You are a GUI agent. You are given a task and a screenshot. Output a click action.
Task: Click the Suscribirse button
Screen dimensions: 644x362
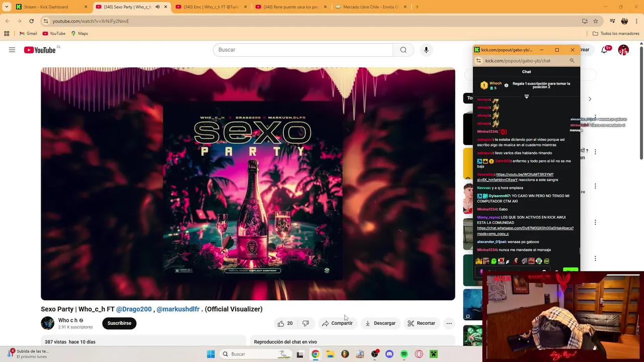coord(119,323)
